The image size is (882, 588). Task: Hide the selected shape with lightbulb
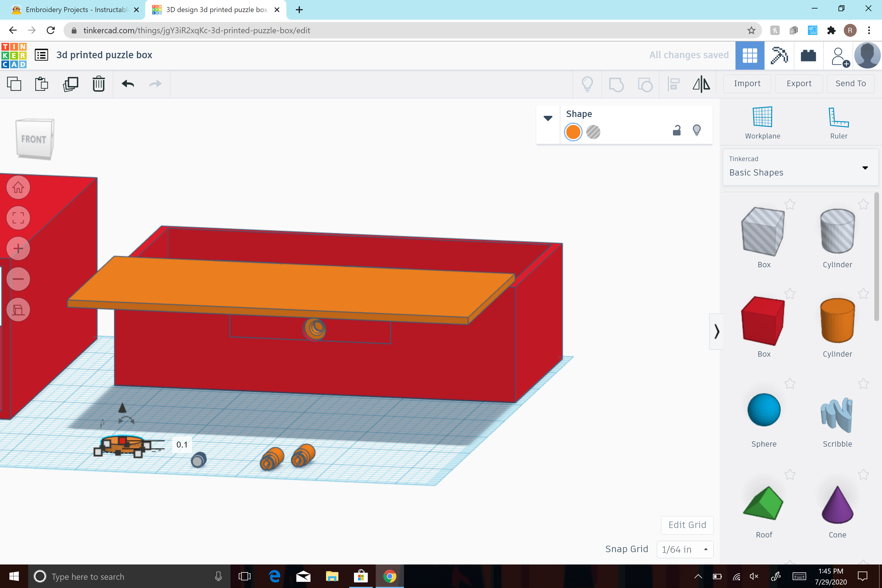coord(696,130)
